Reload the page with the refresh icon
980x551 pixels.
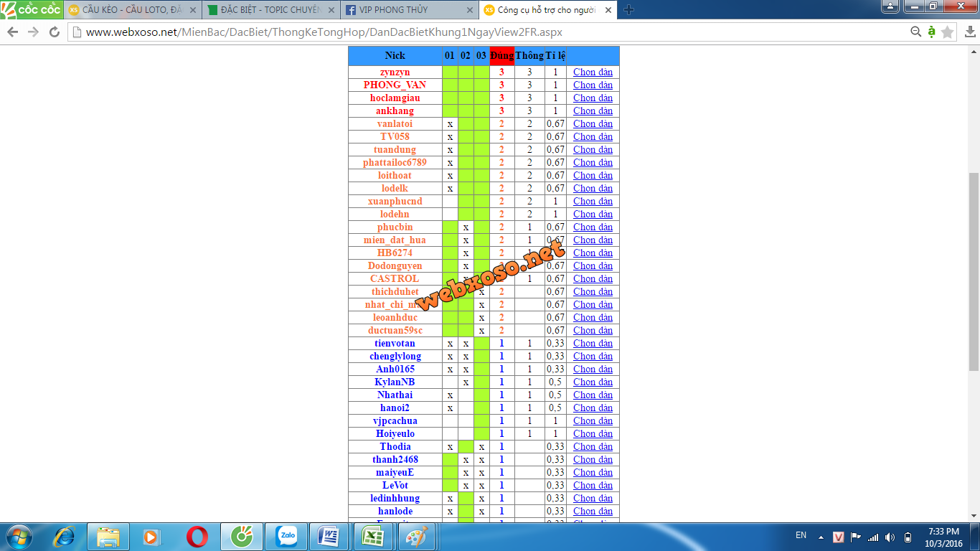point(55,32)
